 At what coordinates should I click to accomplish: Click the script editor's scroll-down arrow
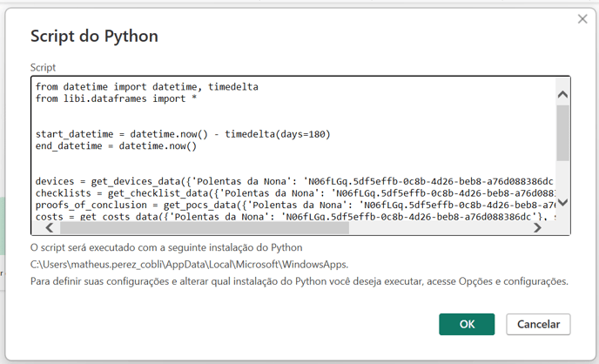562,202
